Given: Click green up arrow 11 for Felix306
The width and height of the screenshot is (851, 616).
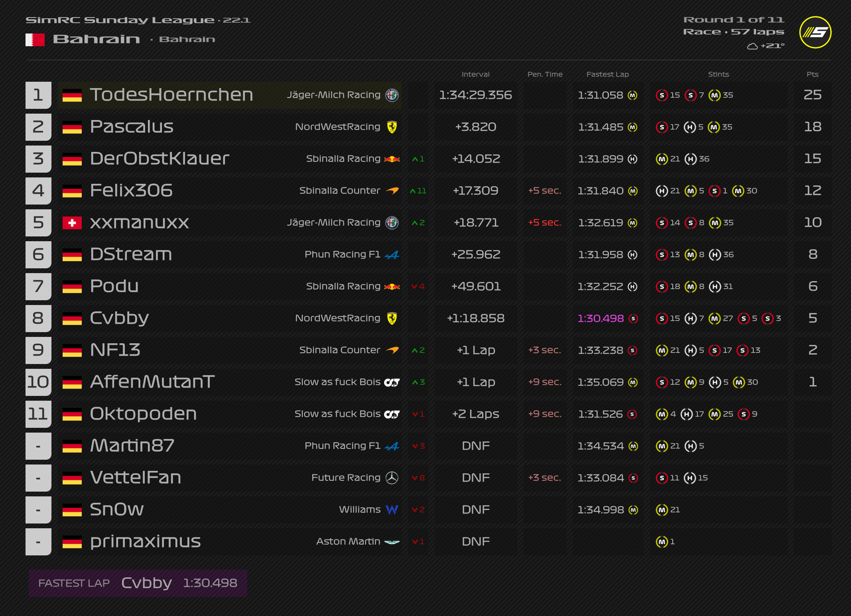Looking at the screenshot, I should click(x=418, y=191).
